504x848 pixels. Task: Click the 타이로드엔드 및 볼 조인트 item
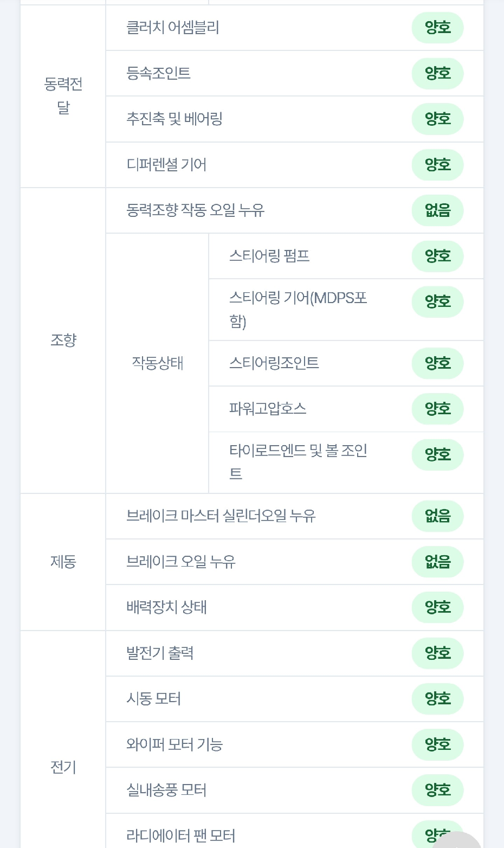click(298, 462)
